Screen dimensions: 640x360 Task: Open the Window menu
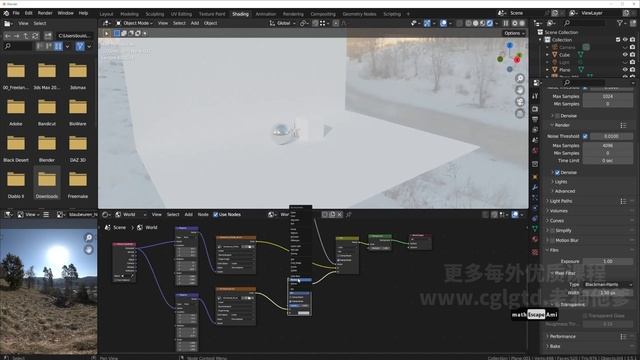tap(65, 13)
